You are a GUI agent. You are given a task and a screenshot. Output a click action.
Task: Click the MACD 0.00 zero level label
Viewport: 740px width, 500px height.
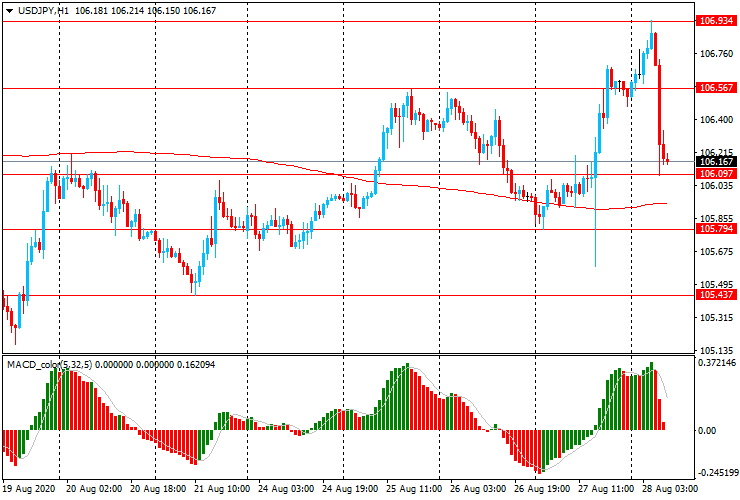click(708, 430)
